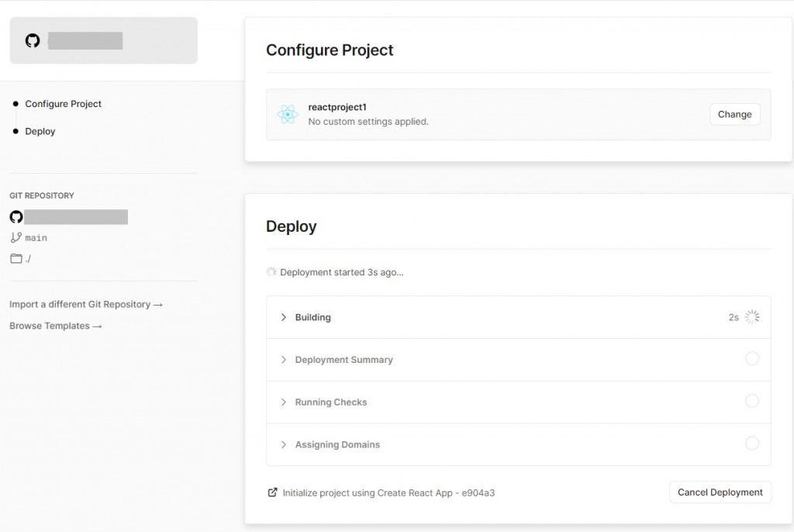The image size is (794, 532).
Task: Expand the Building section chevron
Action: 284,317
